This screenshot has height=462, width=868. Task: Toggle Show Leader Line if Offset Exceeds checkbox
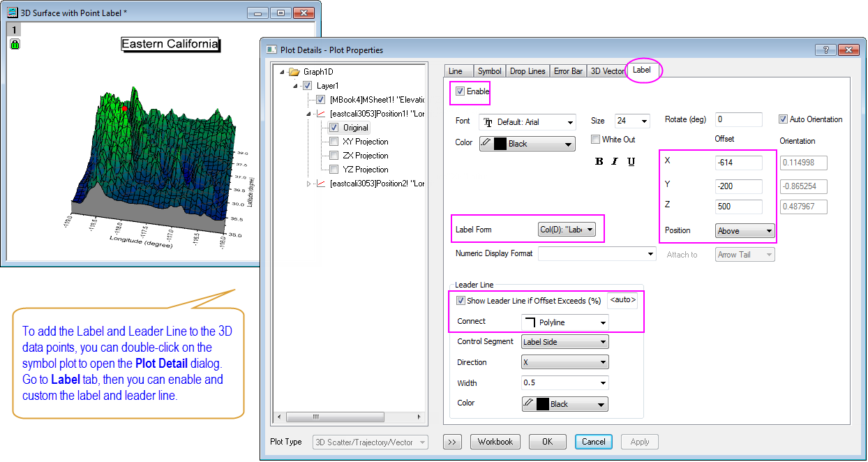[461, 301]
